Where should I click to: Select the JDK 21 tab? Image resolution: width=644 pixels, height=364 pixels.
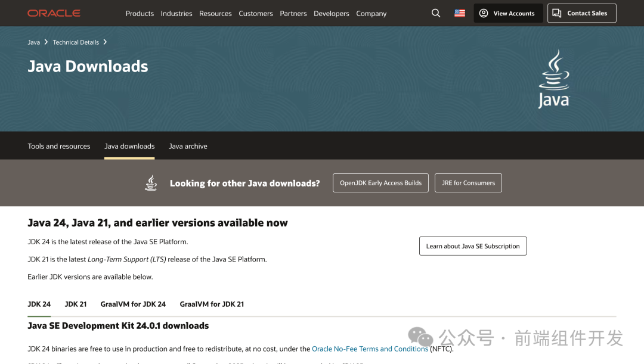click(76, 304)
